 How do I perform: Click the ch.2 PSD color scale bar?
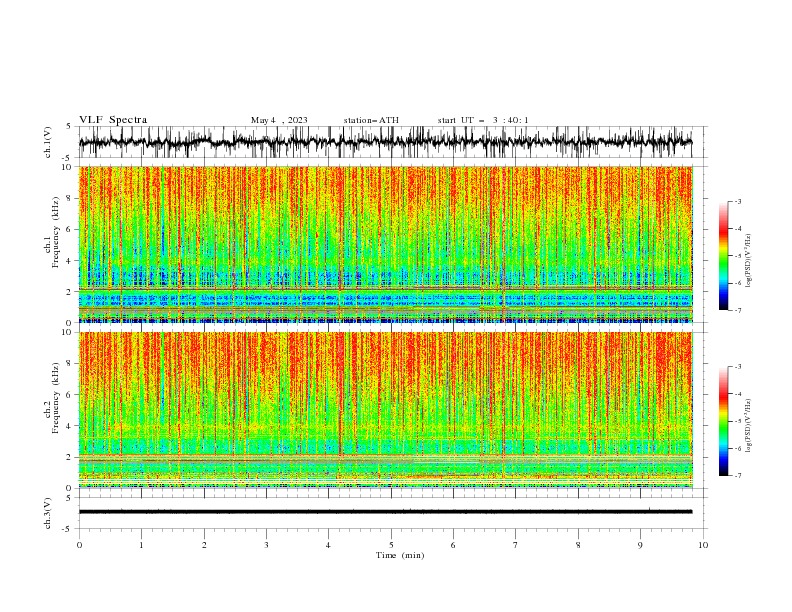pos(723,421)
